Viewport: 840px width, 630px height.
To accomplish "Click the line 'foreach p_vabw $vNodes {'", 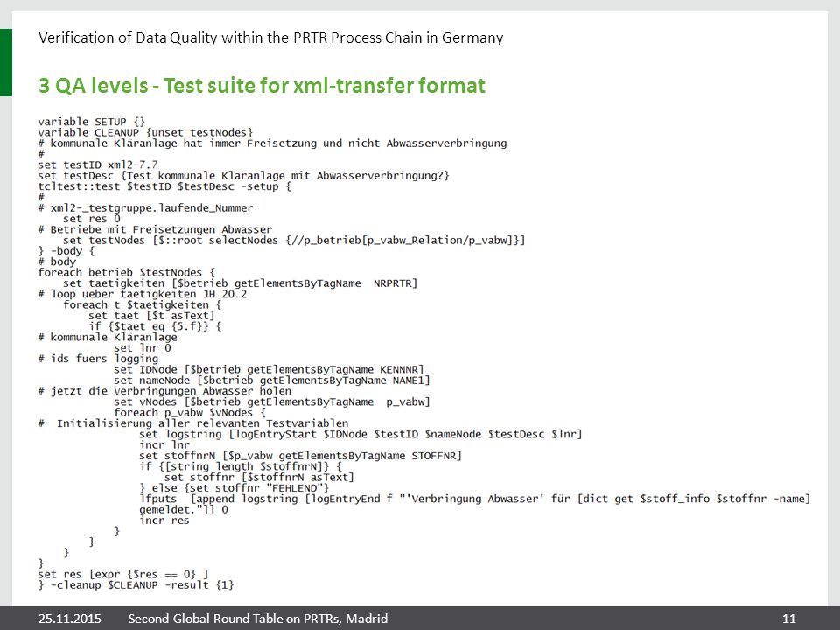I will (x=190, y=412).
